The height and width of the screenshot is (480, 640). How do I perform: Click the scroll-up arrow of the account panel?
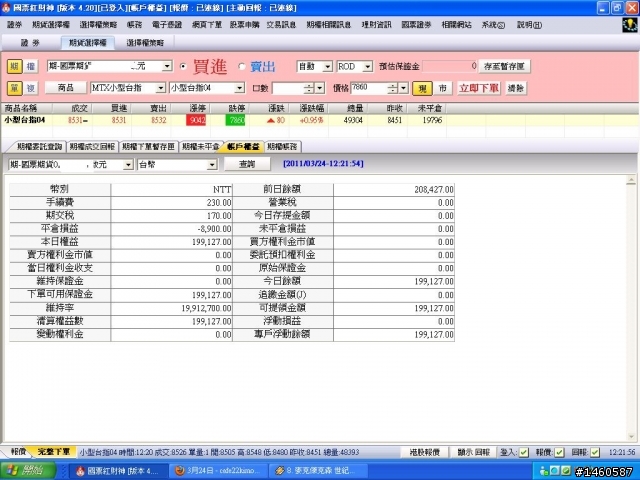631,180
